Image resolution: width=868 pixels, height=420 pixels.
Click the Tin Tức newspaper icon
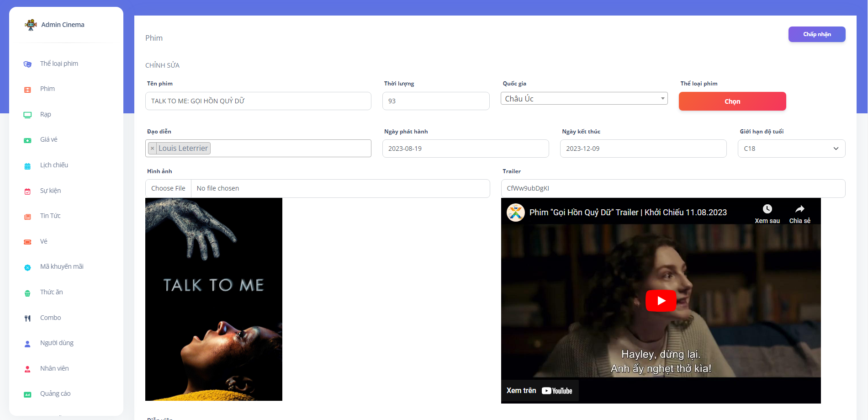27,217
